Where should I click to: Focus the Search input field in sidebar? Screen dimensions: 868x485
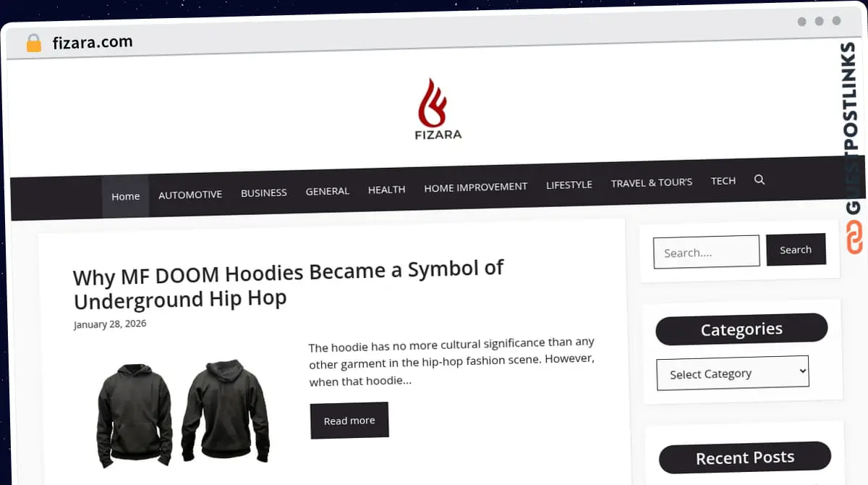706,252
